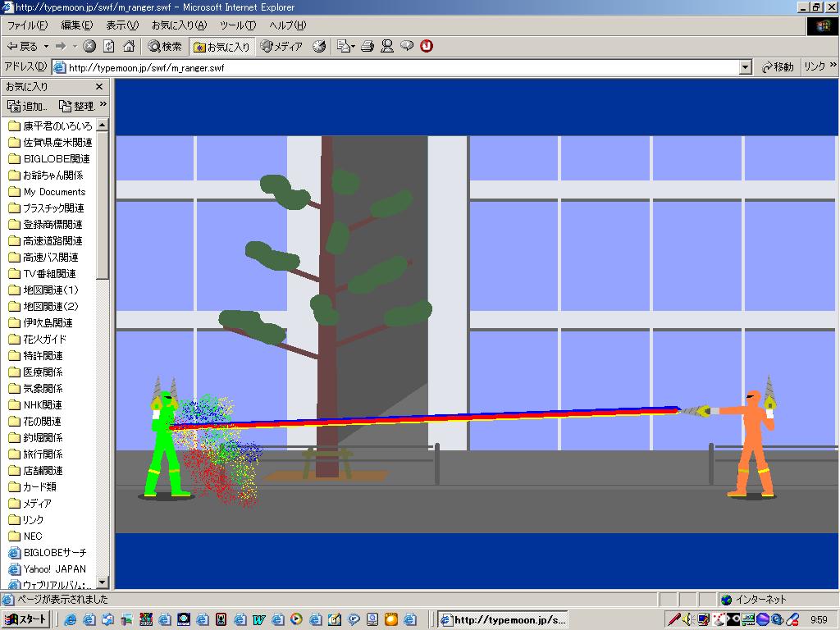The image size is (840, 630).
Task: Open the 医療関係 favorites folder
Action: 36,372
